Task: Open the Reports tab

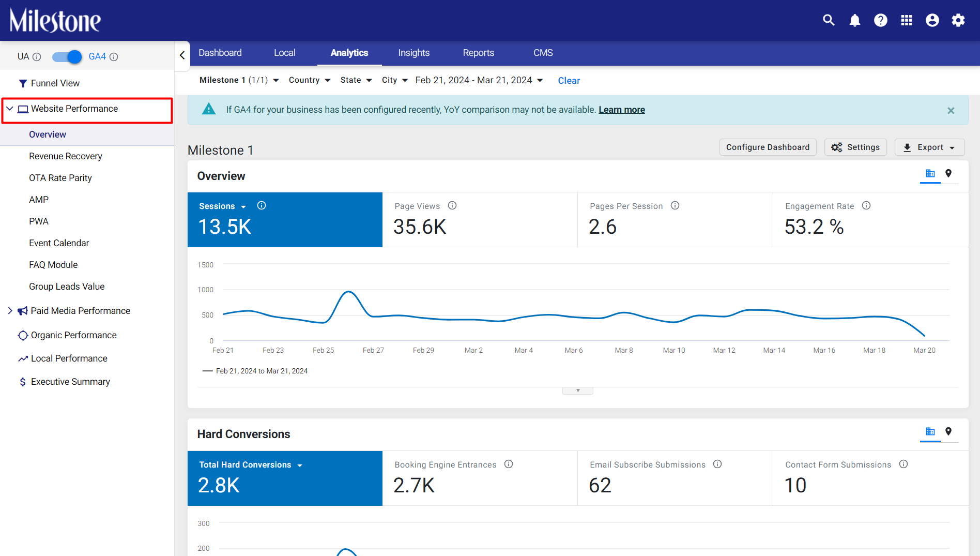Action: pyautogui.click(x=479, y=53)
